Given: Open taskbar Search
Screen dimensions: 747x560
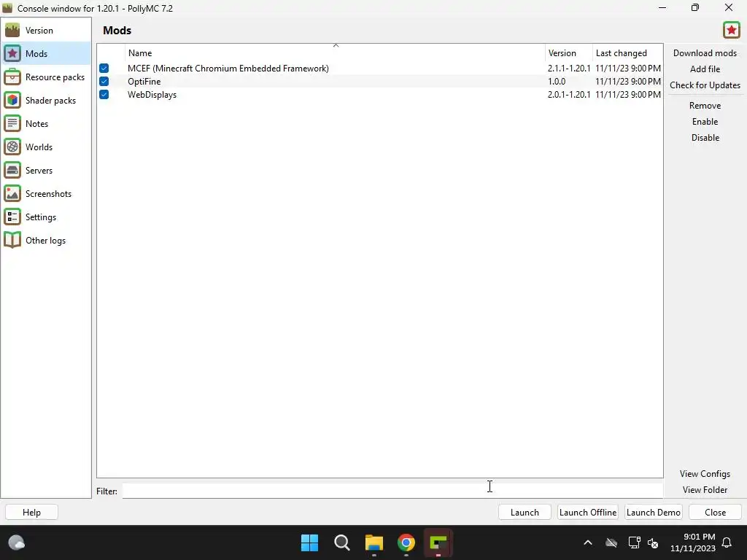Looking at the screenshot, I should click(x=342, y=542).
